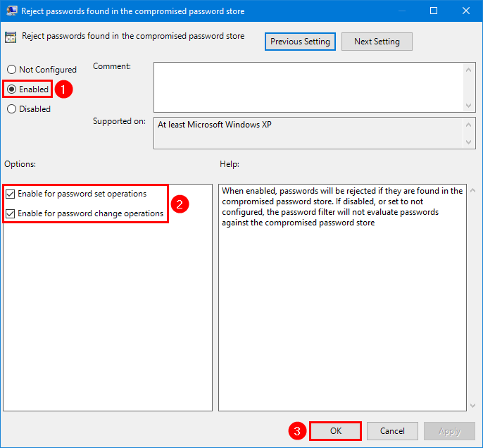Screen dimensions: 483x448
Task: Click Comment box scroll up arrow
Action: [x=468, y=70]
